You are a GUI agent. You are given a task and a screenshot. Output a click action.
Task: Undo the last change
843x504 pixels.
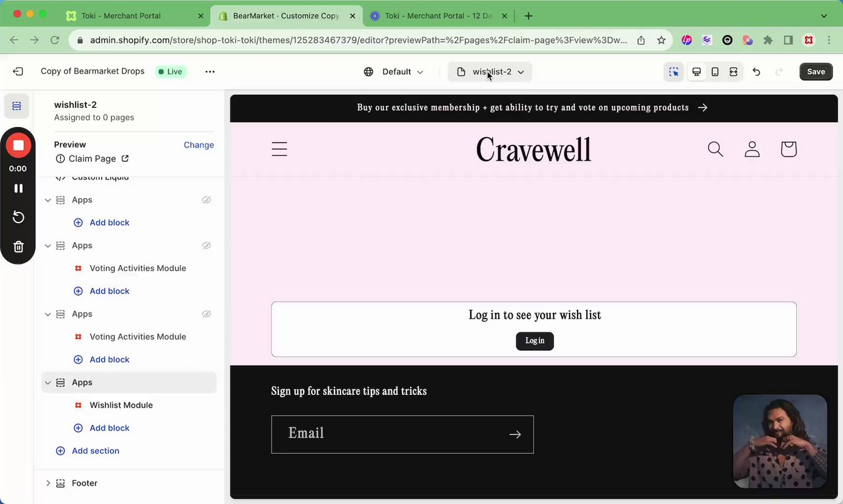click(756, 72)
